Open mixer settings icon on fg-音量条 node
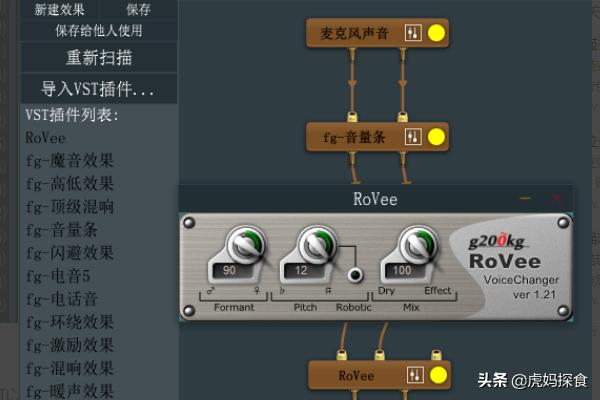 pos(413,137)
